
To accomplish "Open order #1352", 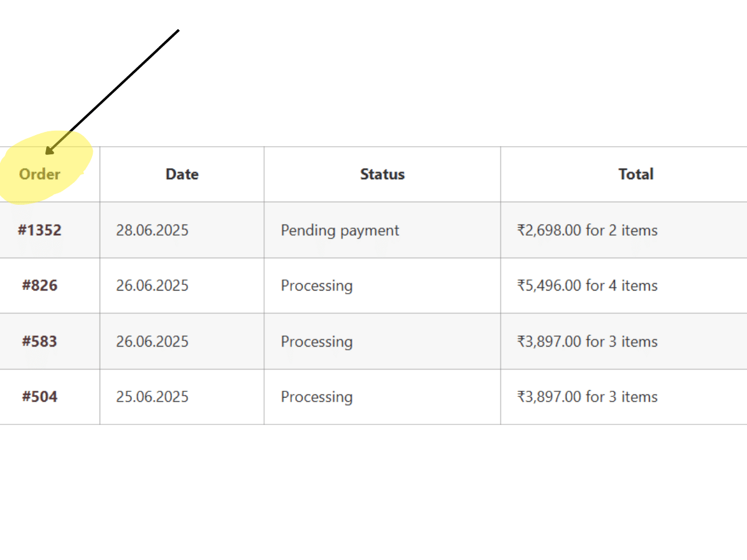I will tap(40, 230).
